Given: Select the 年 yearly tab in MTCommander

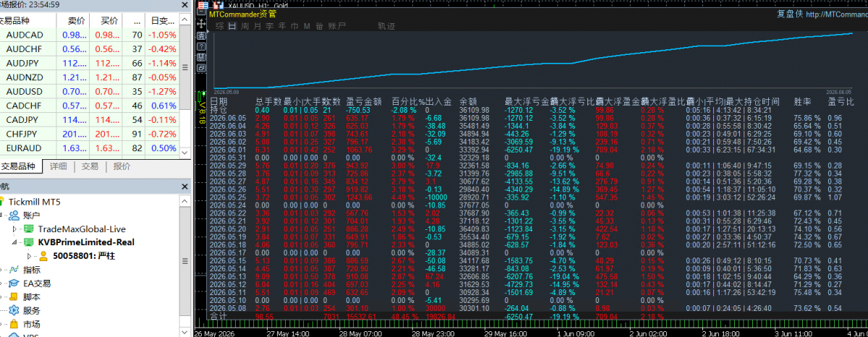Looking at the screenshot, I should pyautogui.click(x=282, y=26).
